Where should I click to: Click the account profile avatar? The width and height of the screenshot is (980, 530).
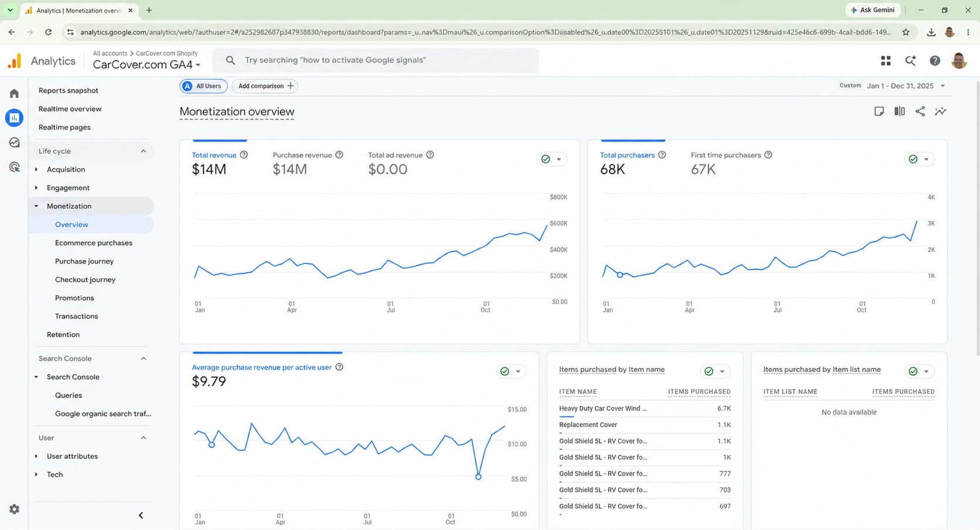point(959,60)
